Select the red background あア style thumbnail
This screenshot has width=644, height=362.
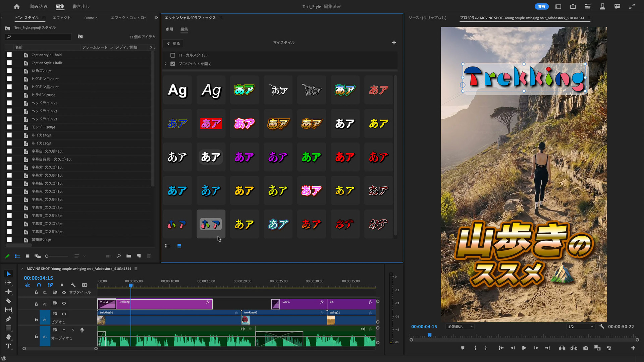click(x=211, y=123)
